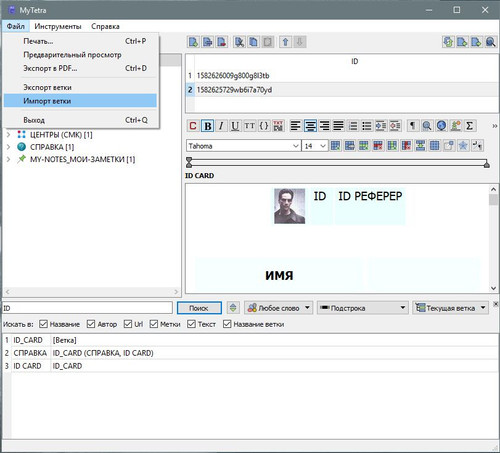The height and width of the screenshot is (453, 500).
Task: Choose 'Выход' from the menu
Action: pos(80,120)
